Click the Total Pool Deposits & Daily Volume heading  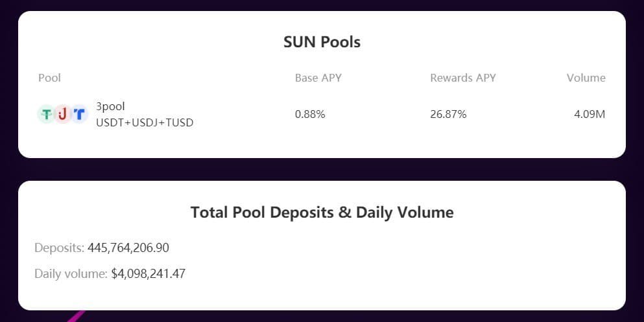pos(322,213)
